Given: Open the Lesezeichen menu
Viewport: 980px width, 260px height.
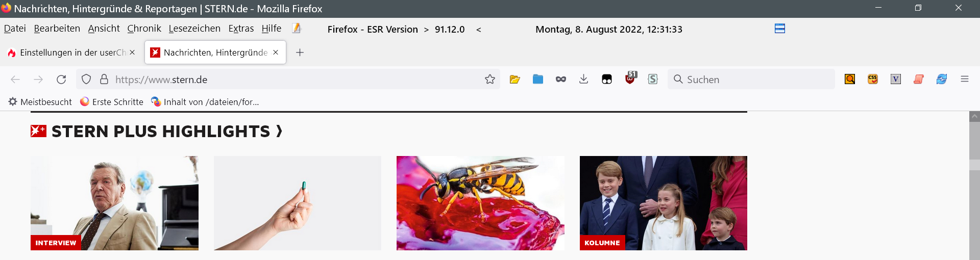Looking at the screenshot, I should pyautogui.click(x=194, y=29).
